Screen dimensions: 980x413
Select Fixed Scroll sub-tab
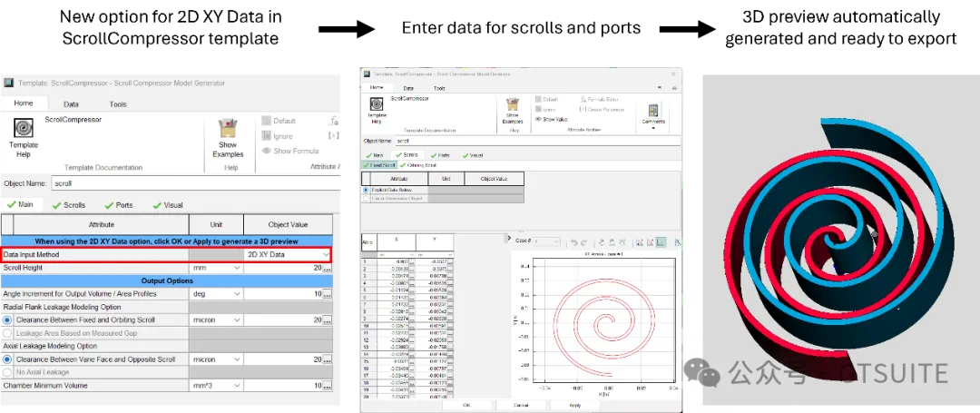(x=379, y=165)
